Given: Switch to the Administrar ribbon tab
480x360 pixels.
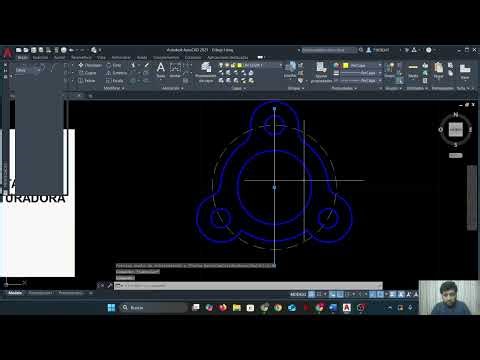Looking at the screenshot, I should [x=121, y=57].
